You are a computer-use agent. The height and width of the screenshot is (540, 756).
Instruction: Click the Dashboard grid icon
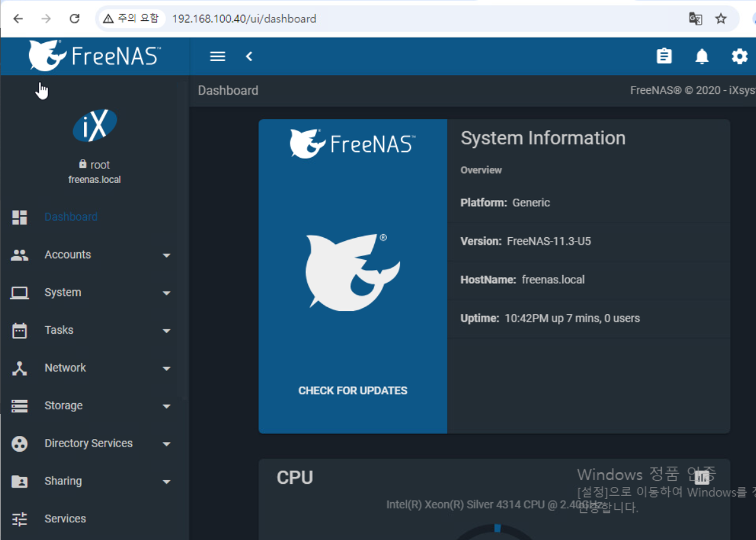point(20,217)
